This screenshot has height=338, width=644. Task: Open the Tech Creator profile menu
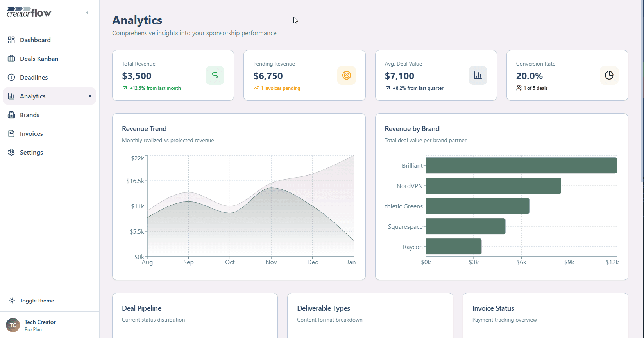click(x=40, y=325)
